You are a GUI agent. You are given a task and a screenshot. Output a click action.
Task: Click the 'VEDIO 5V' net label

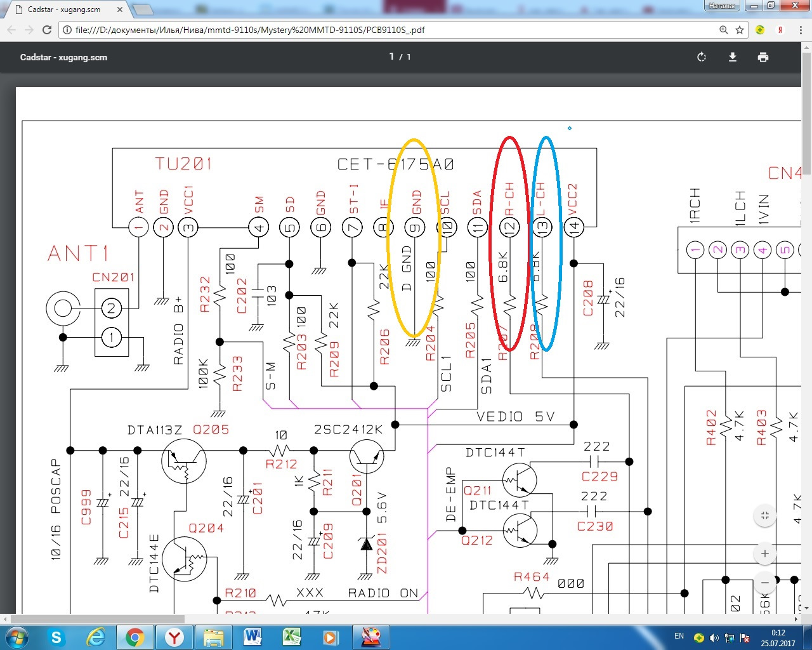tap(516, 417)
